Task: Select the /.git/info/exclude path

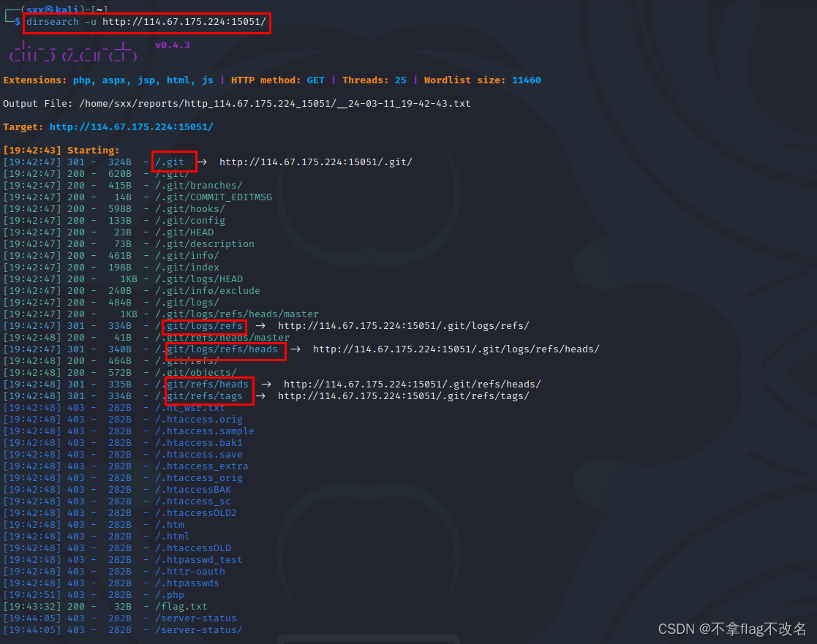Action: 208,291
